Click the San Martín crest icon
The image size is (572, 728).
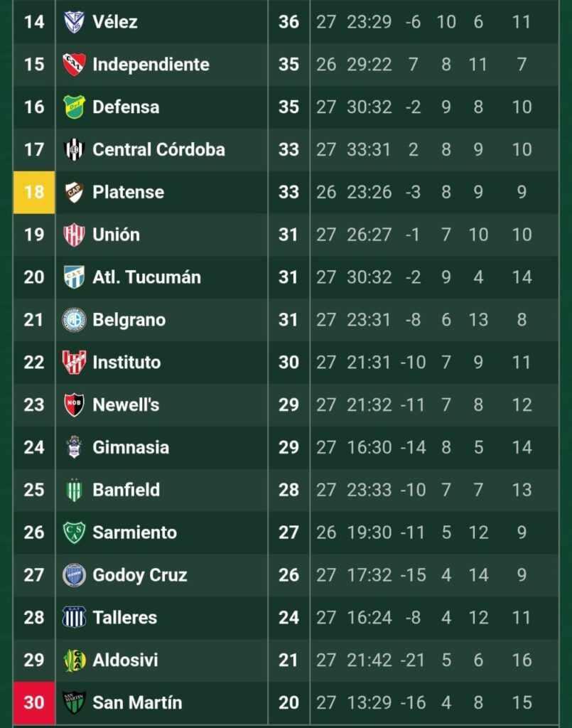(x=74, y=702)
